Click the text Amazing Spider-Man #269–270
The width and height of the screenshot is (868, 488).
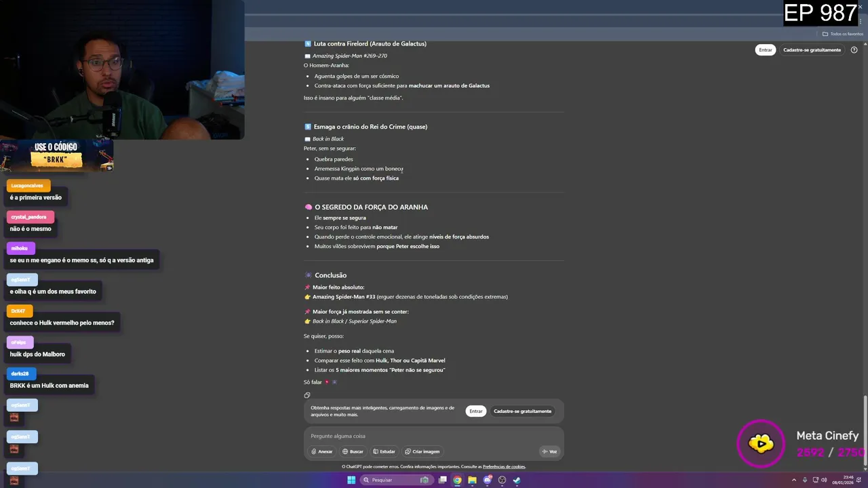click(349, 56)
